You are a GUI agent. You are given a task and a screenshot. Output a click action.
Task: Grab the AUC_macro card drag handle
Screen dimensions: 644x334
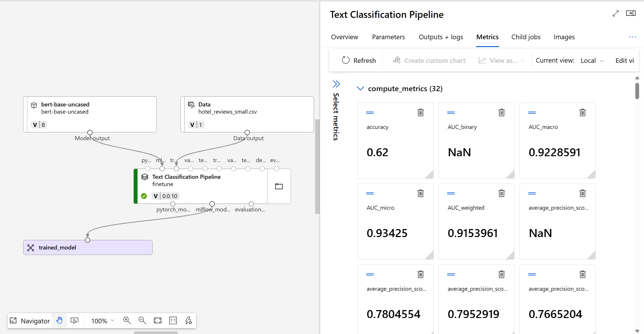(x=532, y=112)
